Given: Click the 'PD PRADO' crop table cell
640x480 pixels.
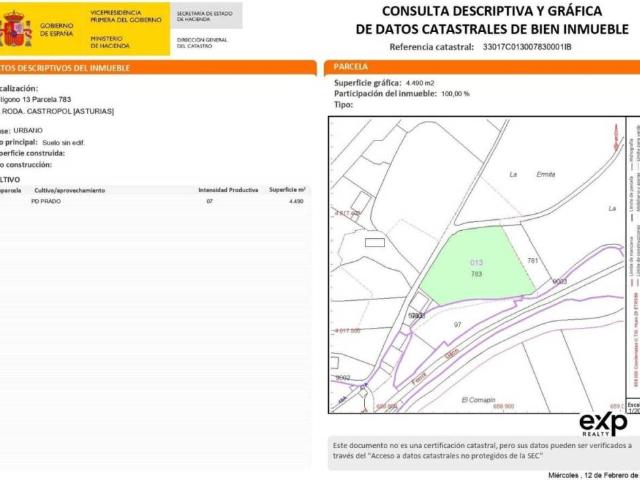Looking at the screenshot, I should coord(46,201).
